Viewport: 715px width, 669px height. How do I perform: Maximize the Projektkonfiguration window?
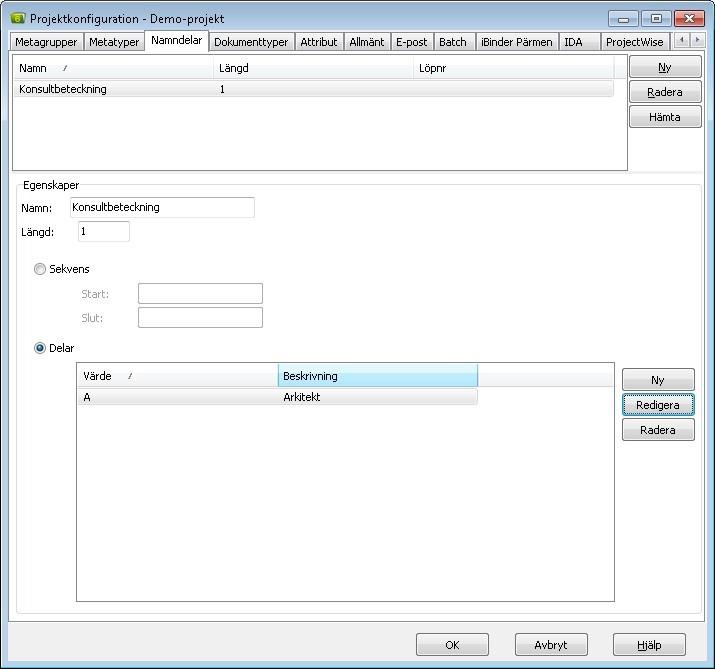[x=656, y=19]
